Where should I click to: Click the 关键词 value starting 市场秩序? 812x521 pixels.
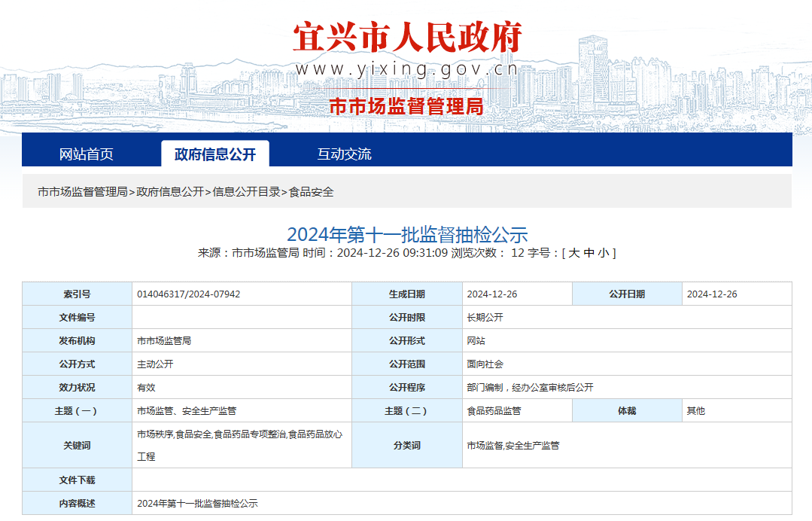240,446
